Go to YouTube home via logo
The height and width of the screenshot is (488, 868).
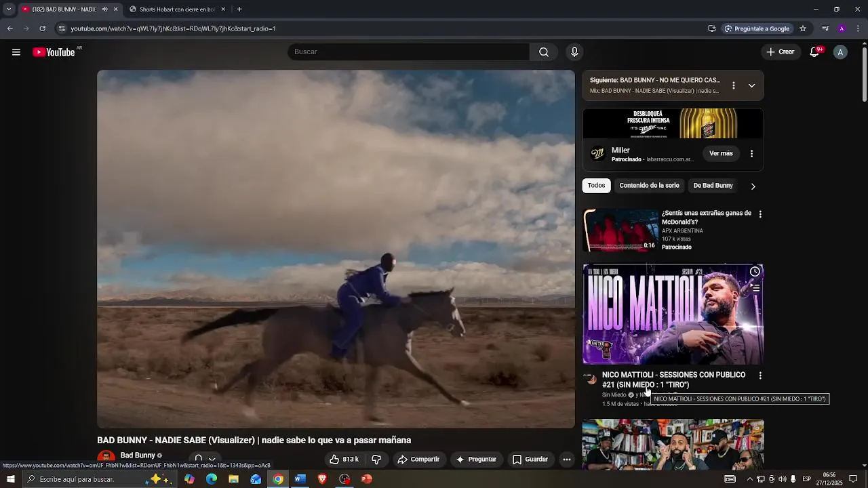[x=54, y=52]
